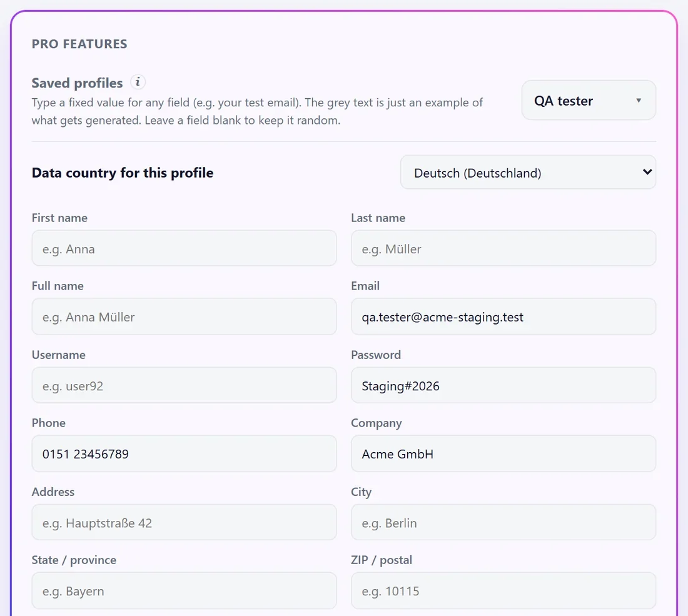Click the Company field showing Acme GmbH
Screen dimensions: 688x616
[x=503, y=453]
